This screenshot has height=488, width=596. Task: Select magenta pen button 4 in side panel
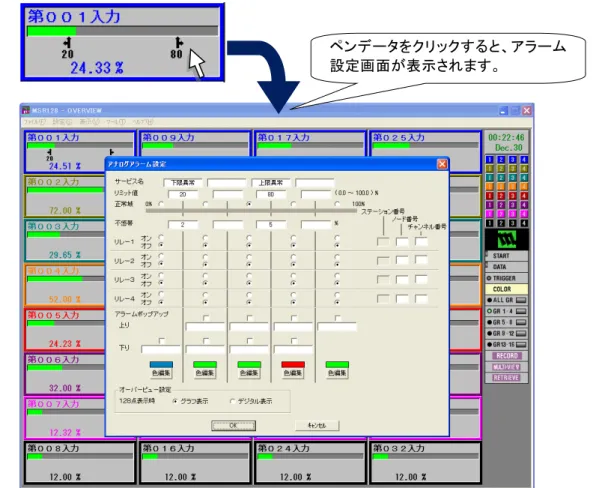[x=524, y=214]
